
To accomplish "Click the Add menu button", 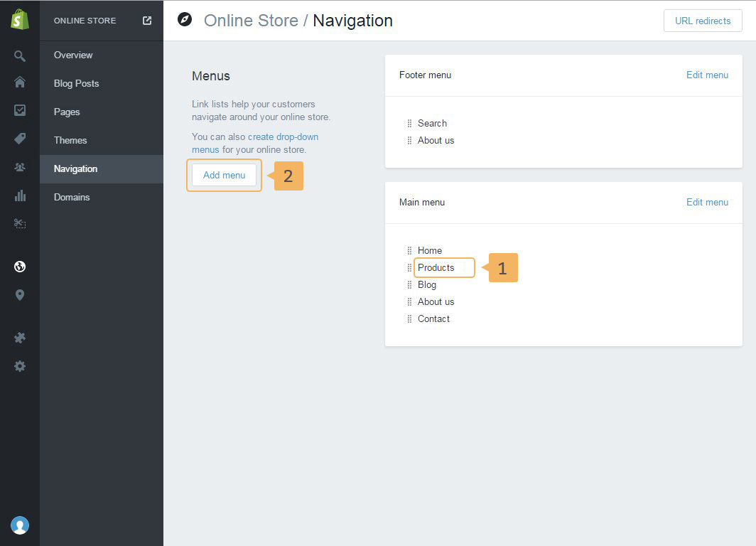I will 224,175.
